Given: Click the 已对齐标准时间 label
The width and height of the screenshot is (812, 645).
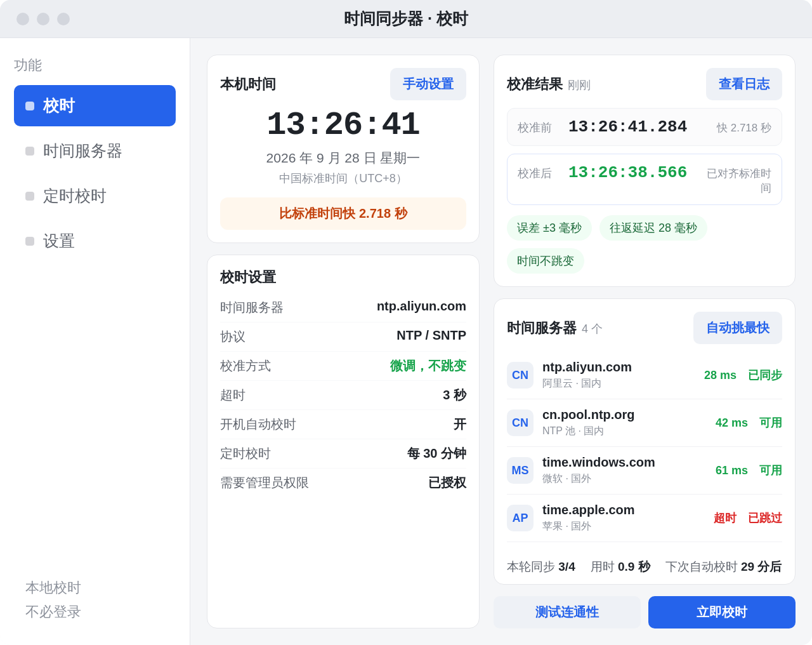Looking at the screenshot, I should click(x=739, y=181).
